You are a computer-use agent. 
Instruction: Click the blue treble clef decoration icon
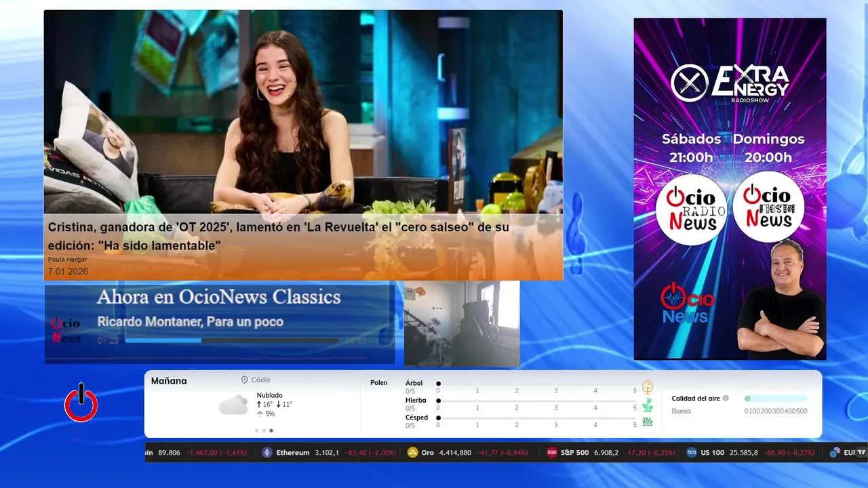(575, 232)
